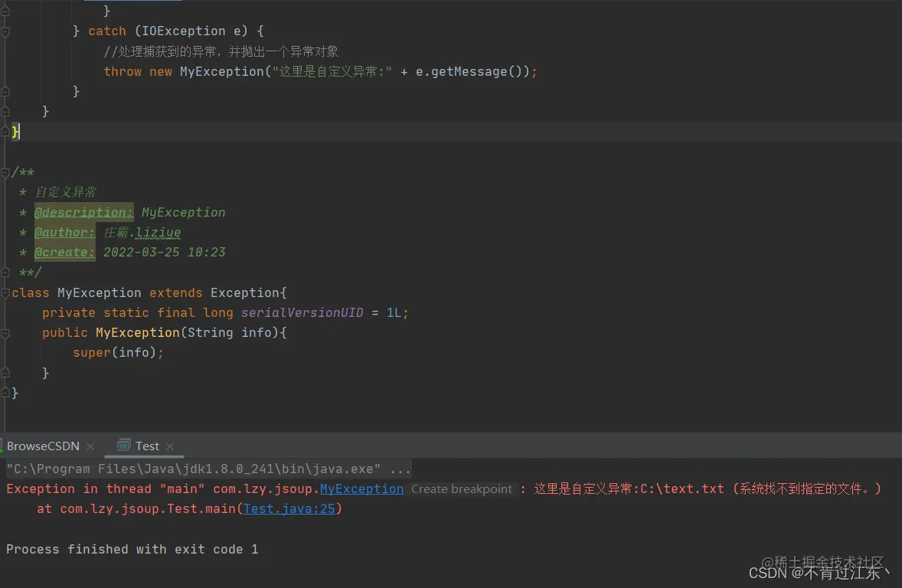The width and height of the screenshot is (902, 588).
Task: Click the throw new MyException statement
Action: pos(320,71)
